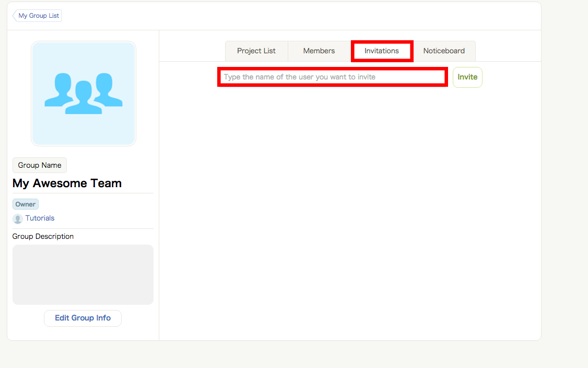
Task: Open Edit Group Info
Action: pyautogui.click(x=83, y=318)
